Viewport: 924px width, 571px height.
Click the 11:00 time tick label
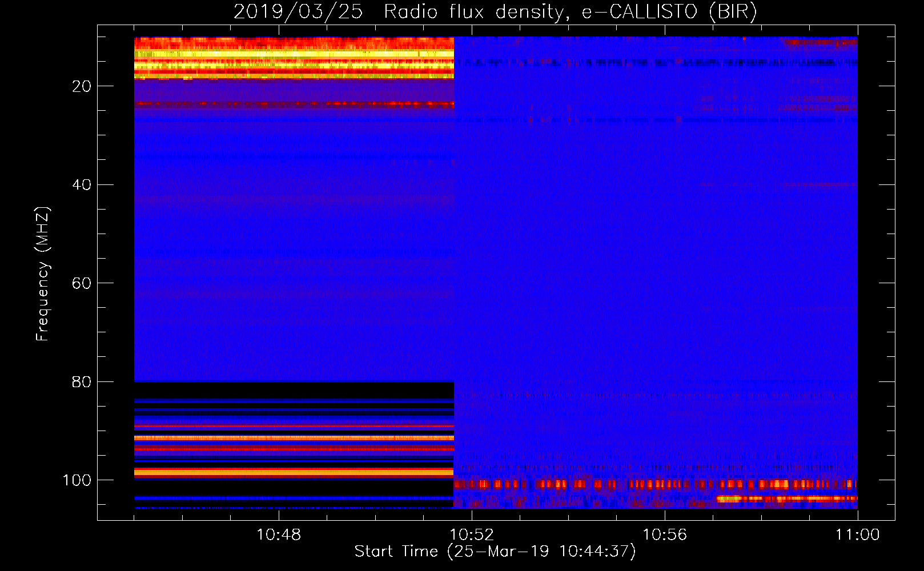pos(858,535)
